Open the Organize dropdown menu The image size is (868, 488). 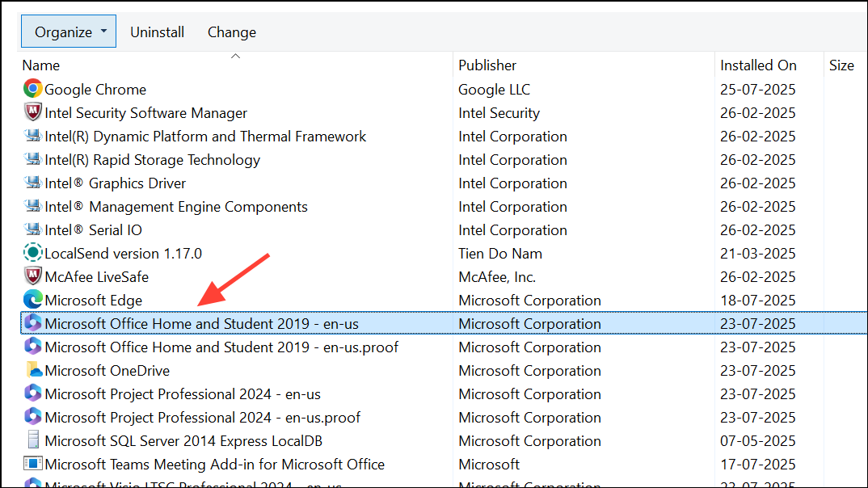point(69,32)
